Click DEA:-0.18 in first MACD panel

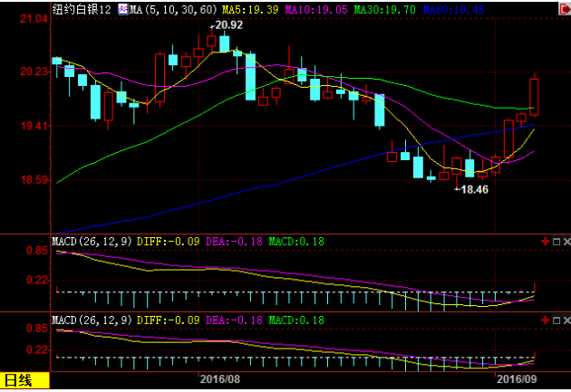click(x=234, y=242)
